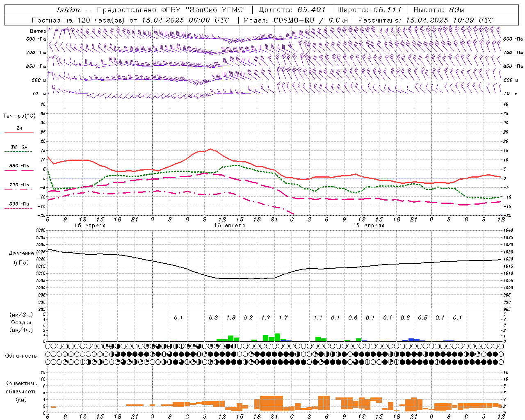
Task: Click the 16 апреля date label
Action: pyautogui.click(x=229, y=226)
